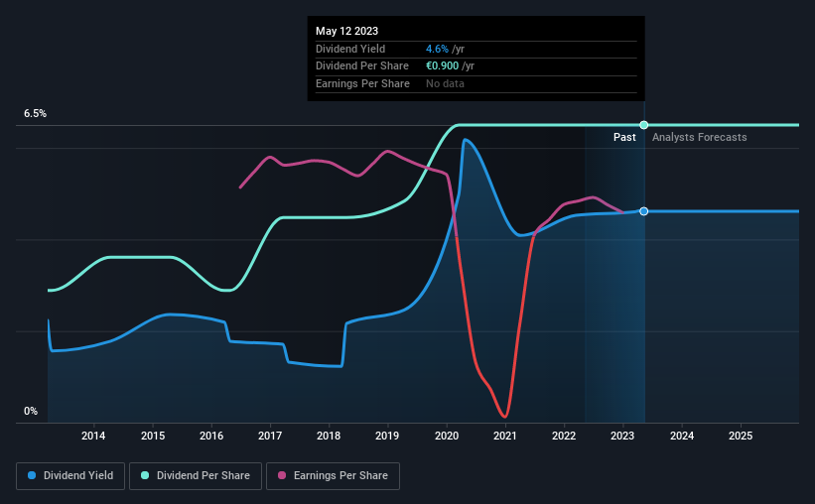Click the teal Dividend Per Share legend dot
This screenshot has width=815, height=504.
(x=145, y=475)
